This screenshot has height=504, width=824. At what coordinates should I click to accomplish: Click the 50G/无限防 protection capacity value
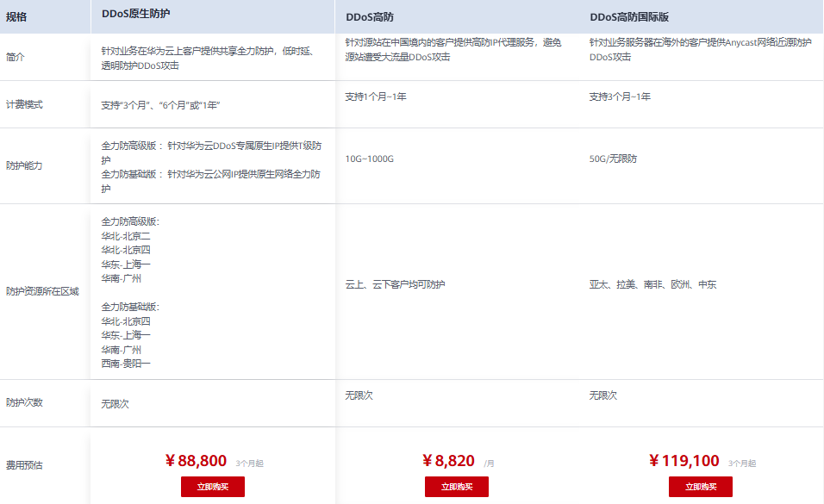[x=613, y=159]
